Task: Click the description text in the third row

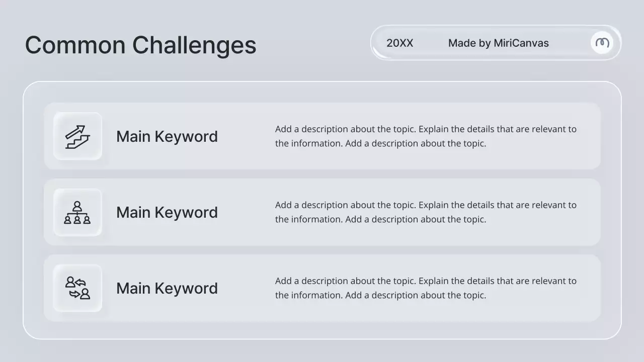Action: pyautogui.click(x=426, y=288)
